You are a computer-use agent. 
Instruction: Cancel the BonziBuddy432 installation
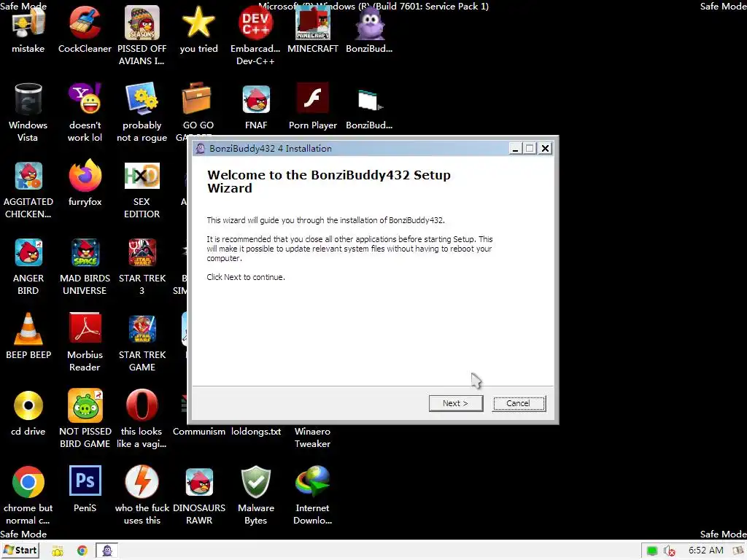(x=519, y=403)
